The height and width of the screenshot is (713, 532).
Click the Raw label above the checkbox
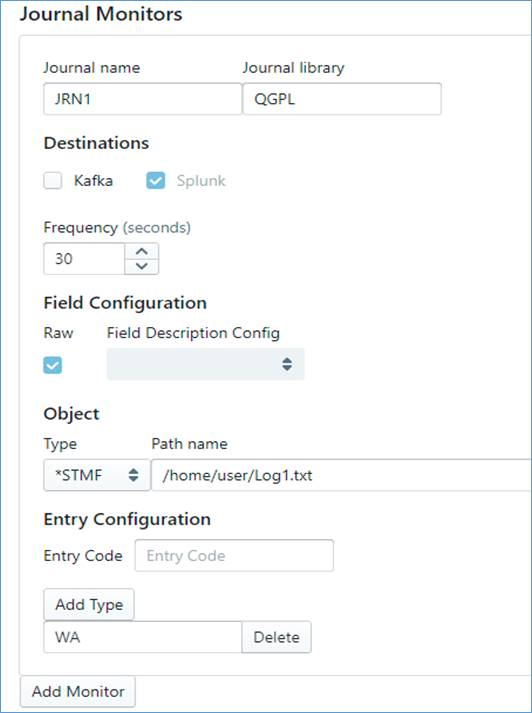58,333
